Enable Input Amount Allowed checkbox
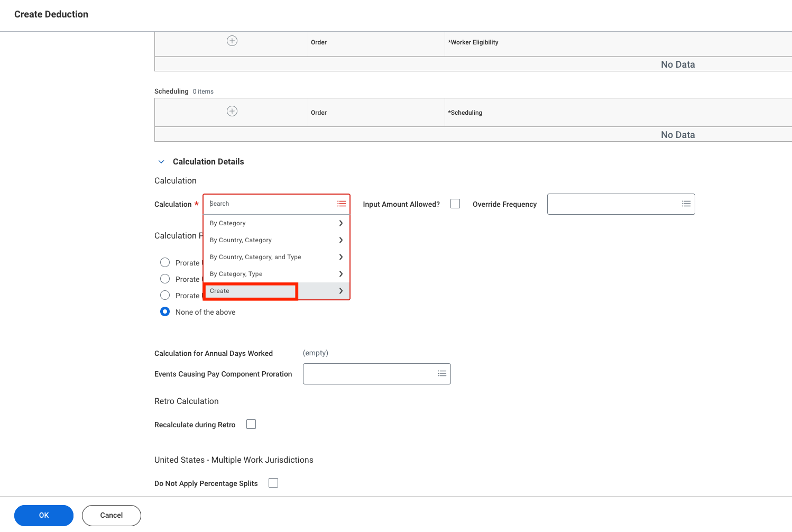 tap(455, 204)
